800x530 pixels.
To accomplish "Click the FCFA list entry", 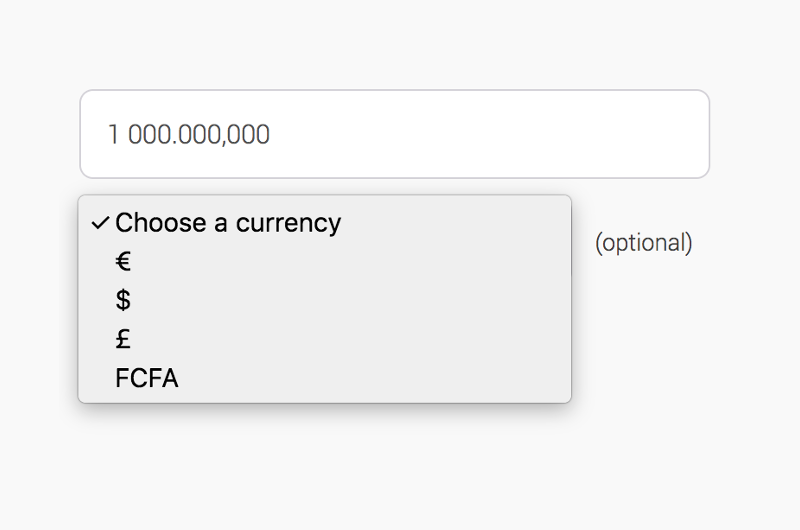I will point(147,379).
